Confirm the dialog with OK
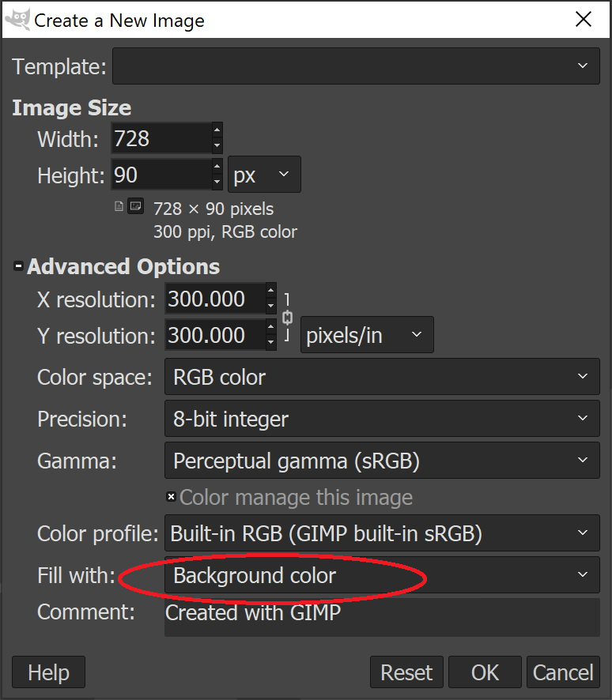This screenshot has width=612, height=700. pos(485,672)
